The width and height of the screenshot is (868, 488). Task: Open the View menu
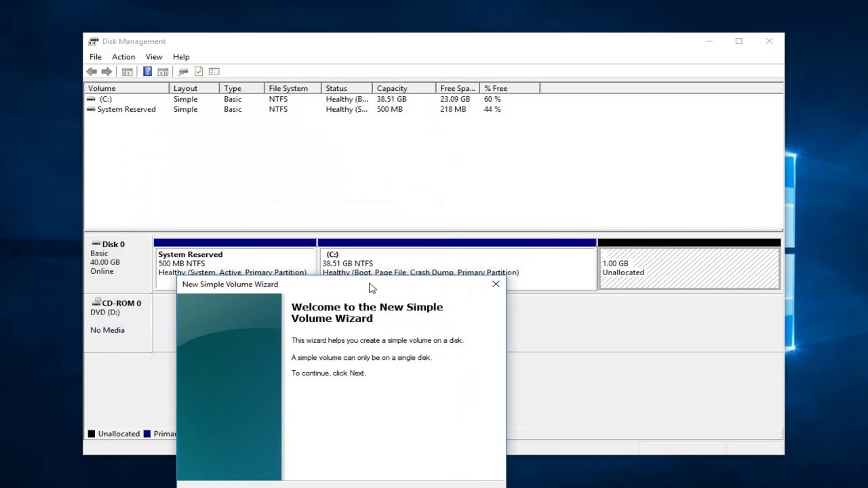(154, 57)
